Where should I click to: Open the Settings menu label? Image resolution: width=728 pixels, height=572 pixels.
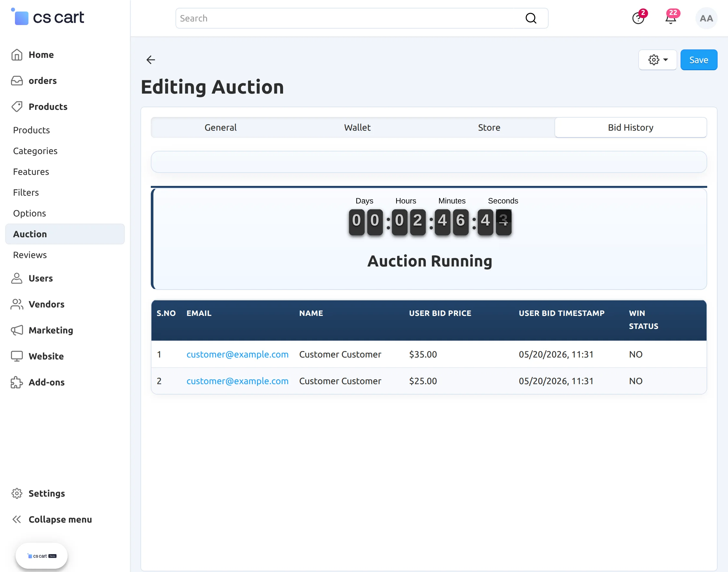coord(47,494)
